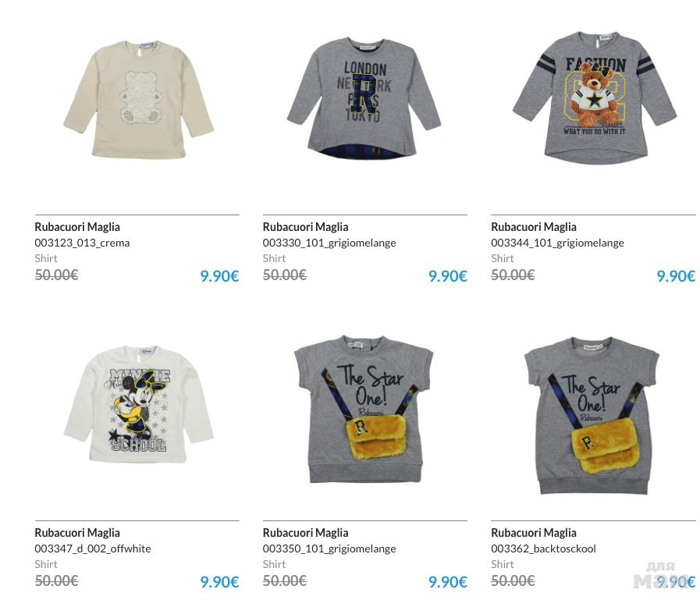Select product code 003123_013_crema
The image size is (700, 600).
pyautogui.click(x=82, y=243)
